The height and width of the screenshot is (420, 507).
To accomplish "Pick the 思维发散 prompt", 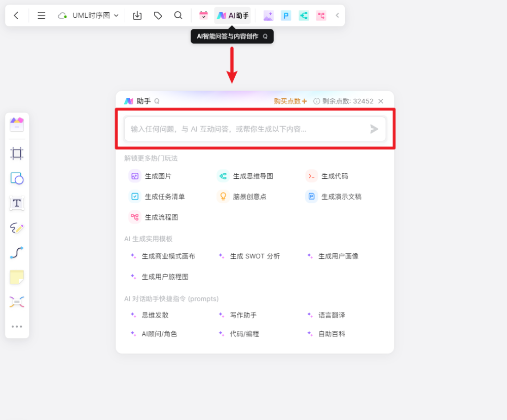I will coord(150,315).
